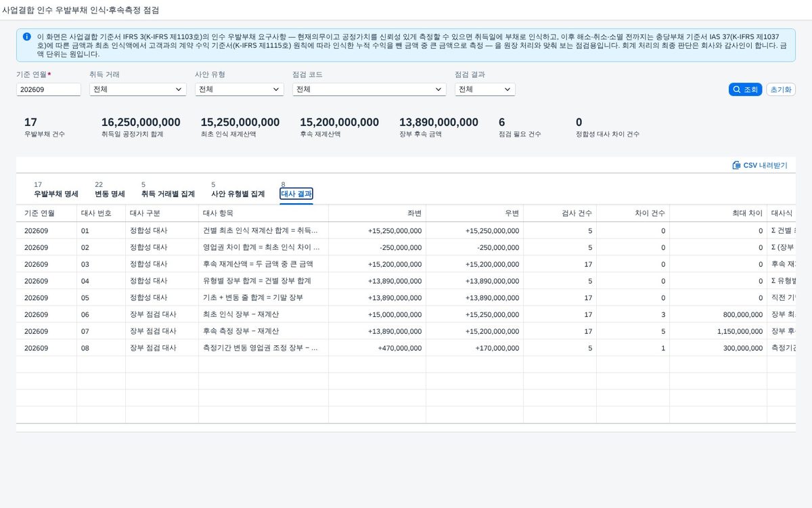812x508 pixels.
Task: Click the 후속 재계산액 = 두 금액 중 큰 금액 cell
Action: (264, 264)
